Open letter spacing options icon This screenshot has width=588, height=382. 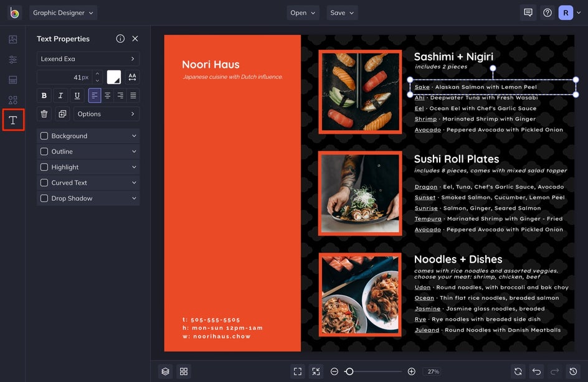pos(132,77)
